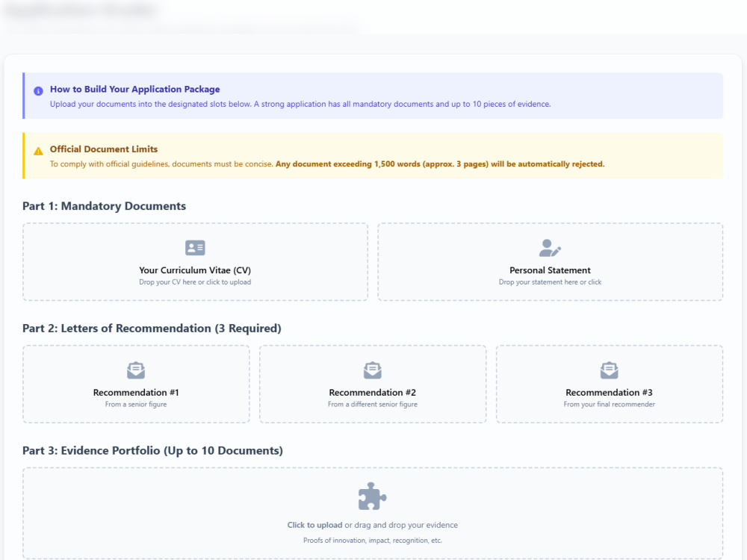The height and width of the screenshot is (560, 747).
Task: Click the bold 1,500 words rejection warning
Action: point(440,164)
